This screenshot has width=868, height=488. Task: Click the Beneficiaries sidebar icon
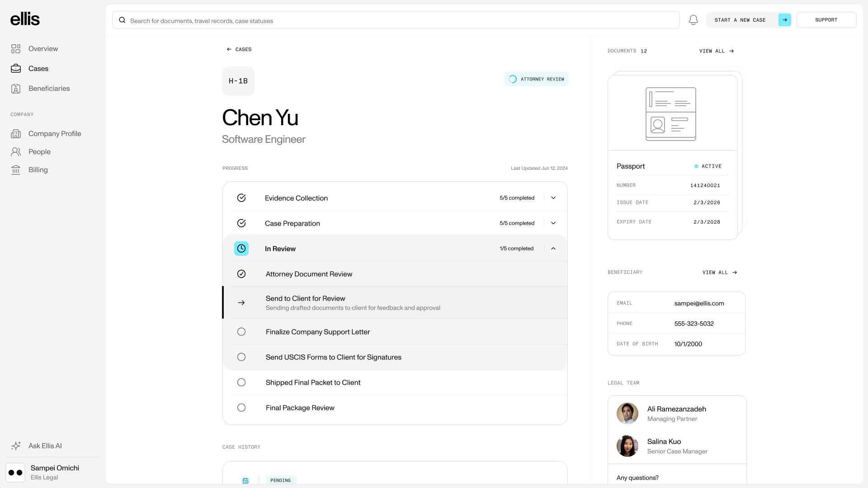pyautogui.click(x=16, y=89)
